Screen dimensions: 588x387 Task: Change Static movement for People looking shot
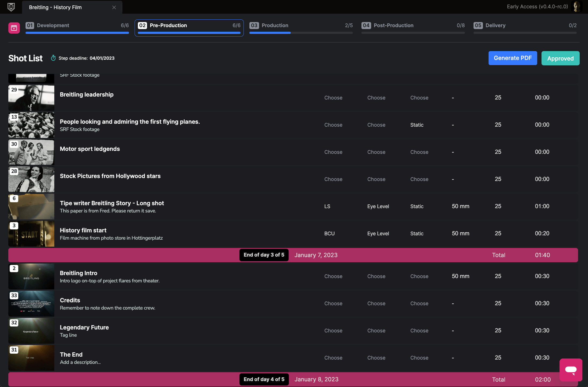tap(417, 125)
